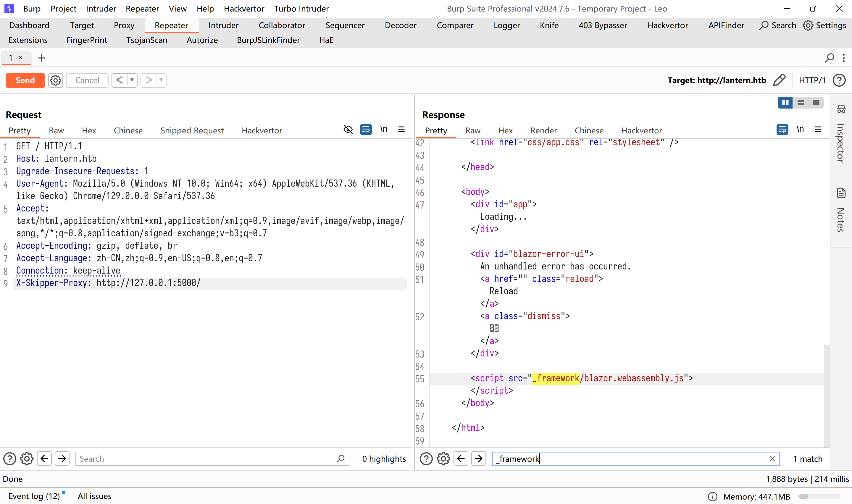Open response search settings gear
Screen dimensions: 852x504
(443, 459)
